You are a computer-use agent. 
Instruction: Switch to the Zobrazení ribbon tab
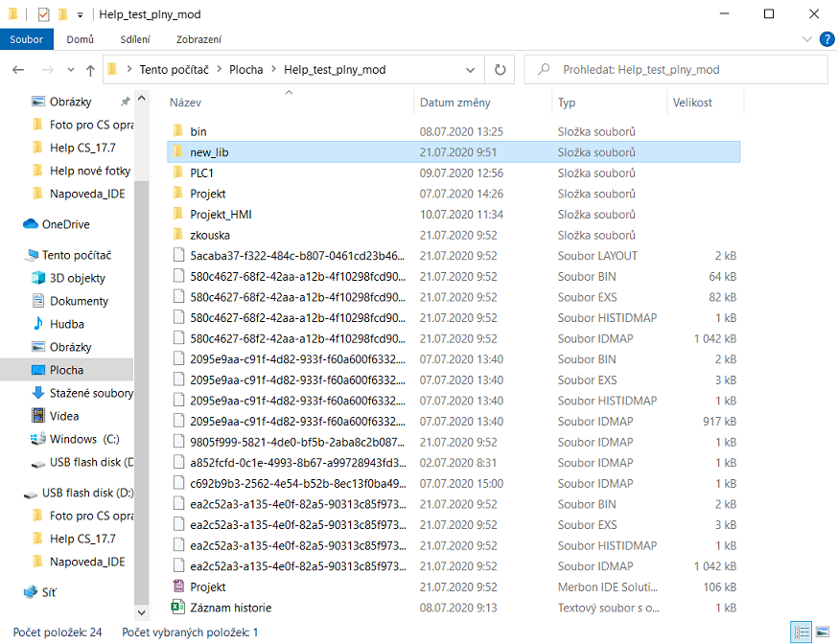coord(198,39)
